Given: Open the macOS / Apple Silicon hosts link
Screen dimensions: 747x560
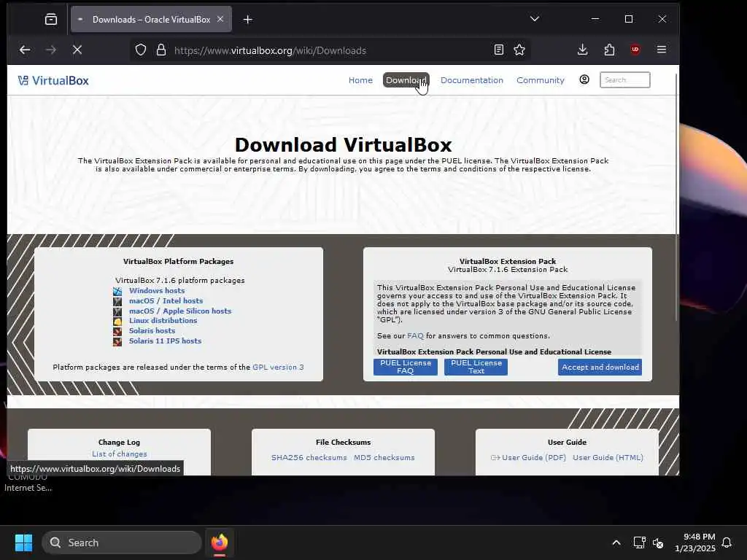Looking at the screenshot, I should [180, 311].
